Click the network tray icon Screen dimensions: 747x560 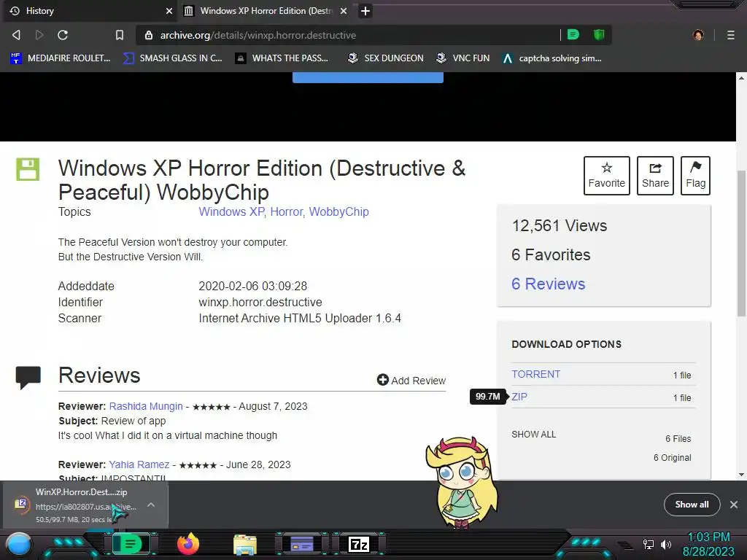point(648,544)
